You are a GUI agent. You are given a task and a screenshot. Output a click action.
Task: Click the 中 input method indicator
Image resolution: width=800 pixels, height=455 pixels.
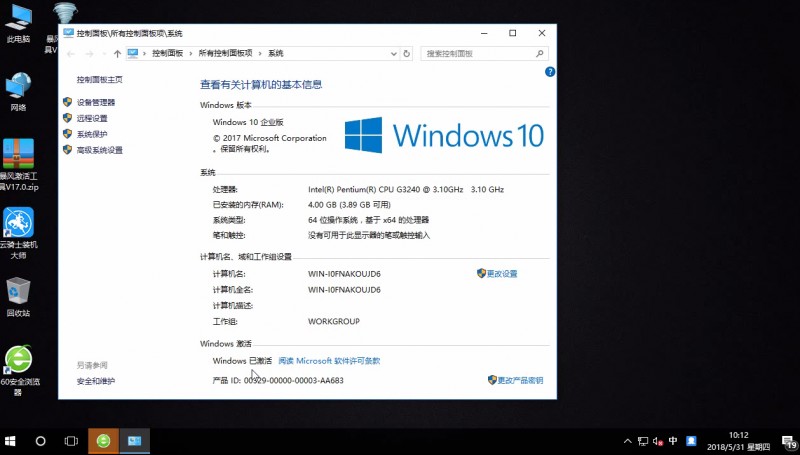(673, 441)
